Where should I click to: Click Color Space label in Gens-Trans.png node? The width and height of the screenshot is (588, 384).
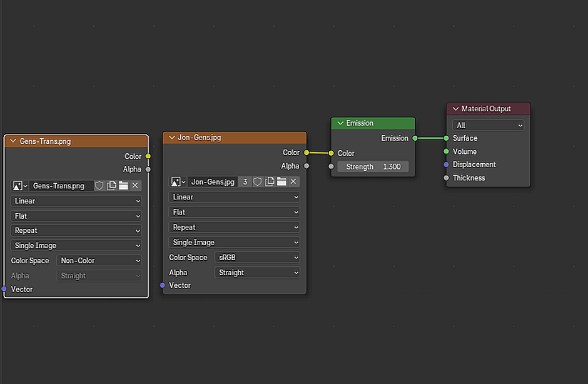[x=30, y=261]
